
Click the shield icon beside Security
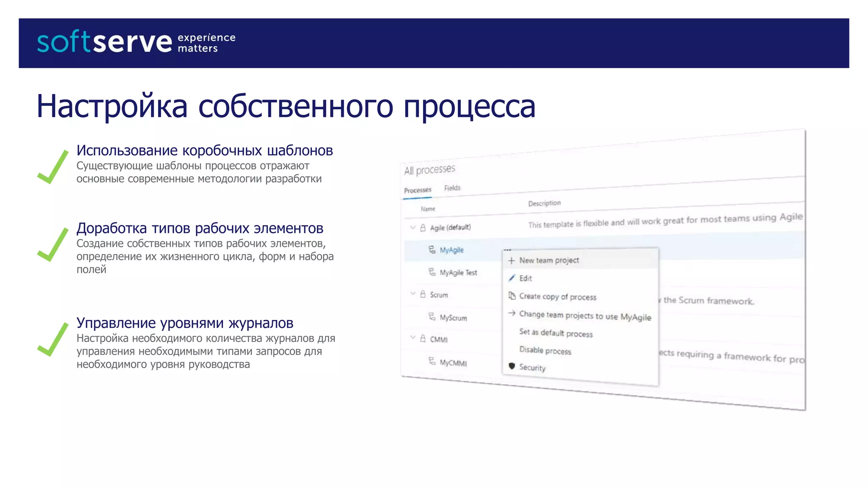(512, 366)
